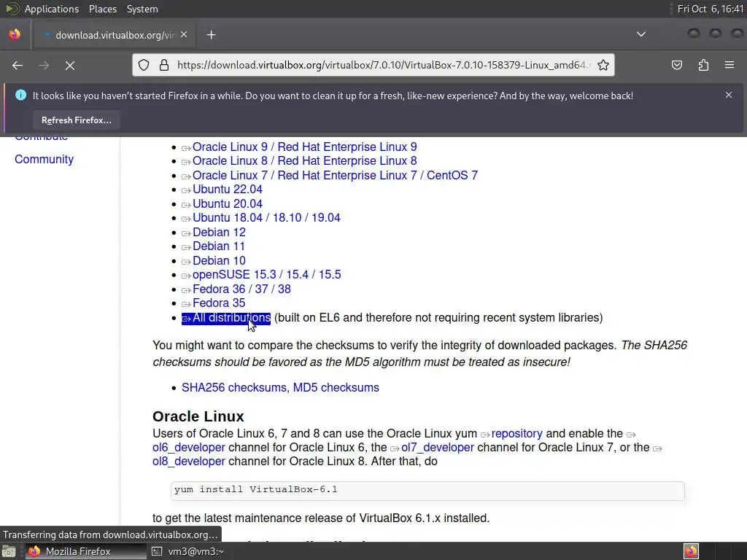This screenshot has width=747, height=560.
Task: Open the ol8_developer channel link
Action: click(189, 462)
